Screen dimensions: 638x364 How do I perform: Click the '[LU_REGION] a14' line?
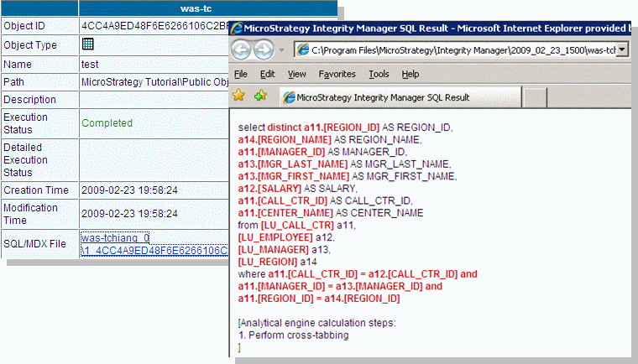278,262
